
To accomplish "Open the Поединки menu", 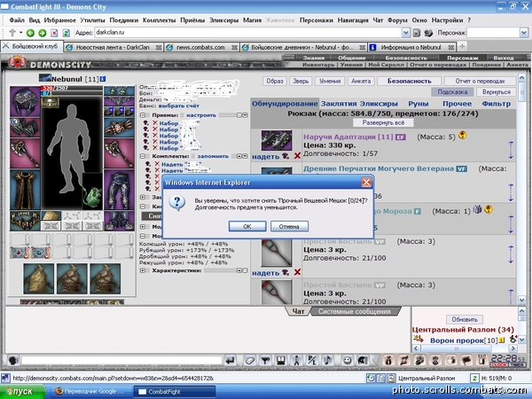I will (124, 20).
